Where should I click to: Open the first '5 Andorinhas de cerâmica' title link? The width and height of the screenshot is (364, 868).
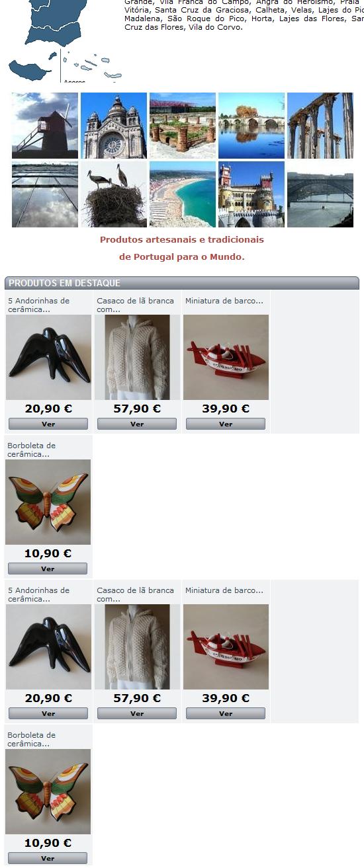[x=39, y=305]
